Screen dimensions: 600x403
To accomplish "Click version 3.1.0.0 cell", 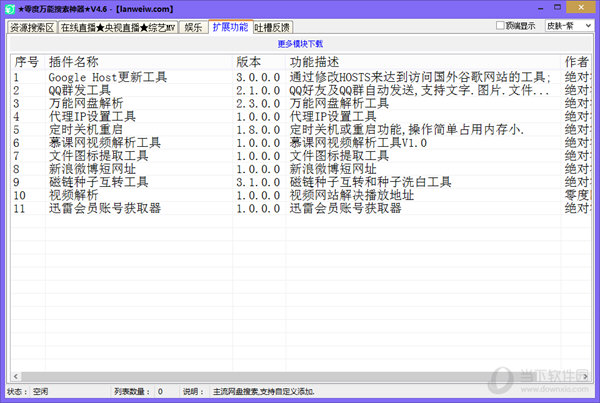I will (x=258, y=182).
